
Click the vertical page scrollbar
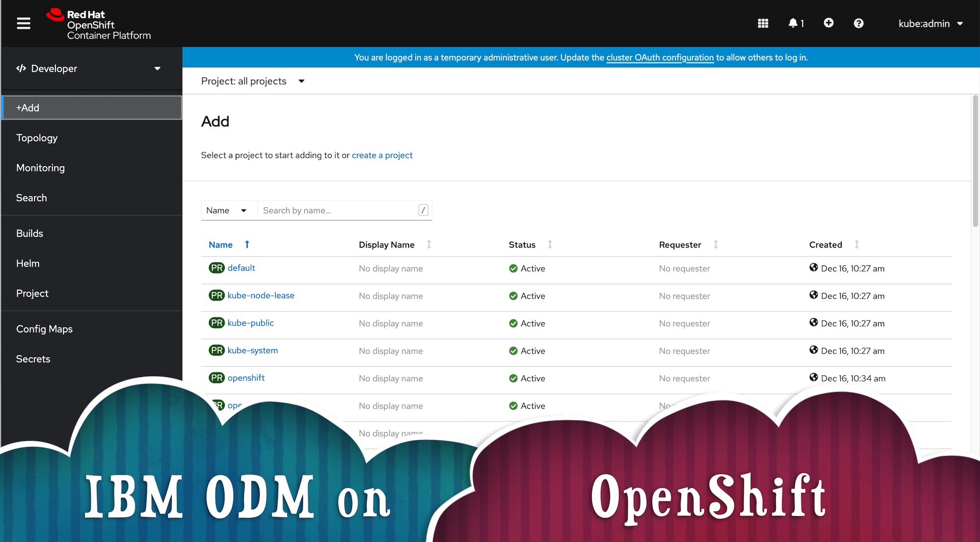(x=976, y=162)
